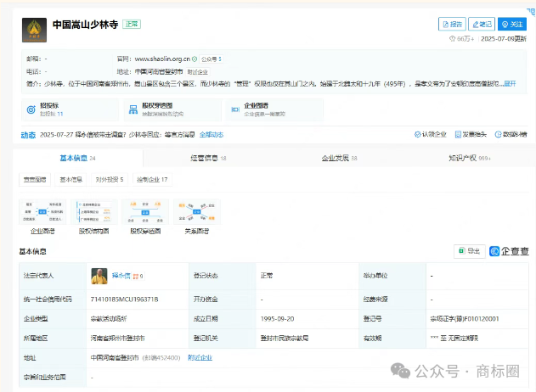Follow the company with 关注 button

pyautogui.click(x=512, y=25)
